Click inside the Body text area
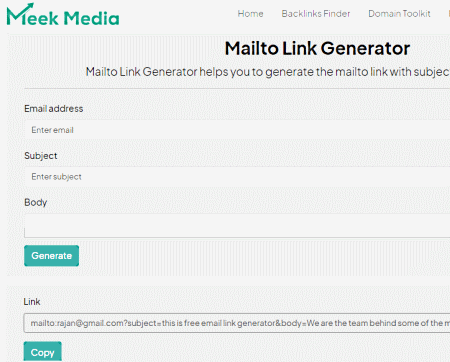This screenshot has width=450, height=362. [237, 226]
